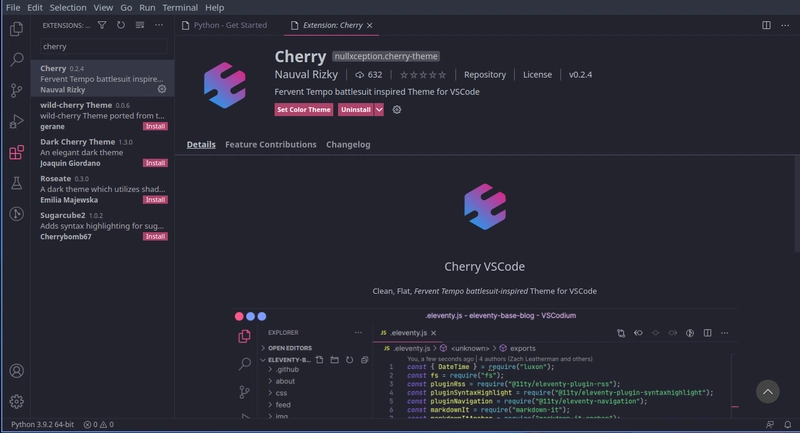Refresh the extensions list
This screenshot has width=800, height=433.
[121, 25]
